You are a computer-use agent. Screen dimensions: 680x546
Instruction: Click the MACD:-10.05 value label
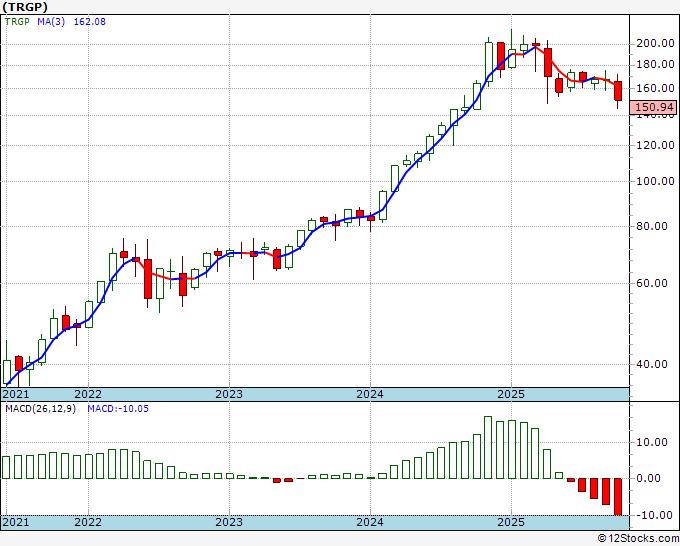[x=118, y=409]
